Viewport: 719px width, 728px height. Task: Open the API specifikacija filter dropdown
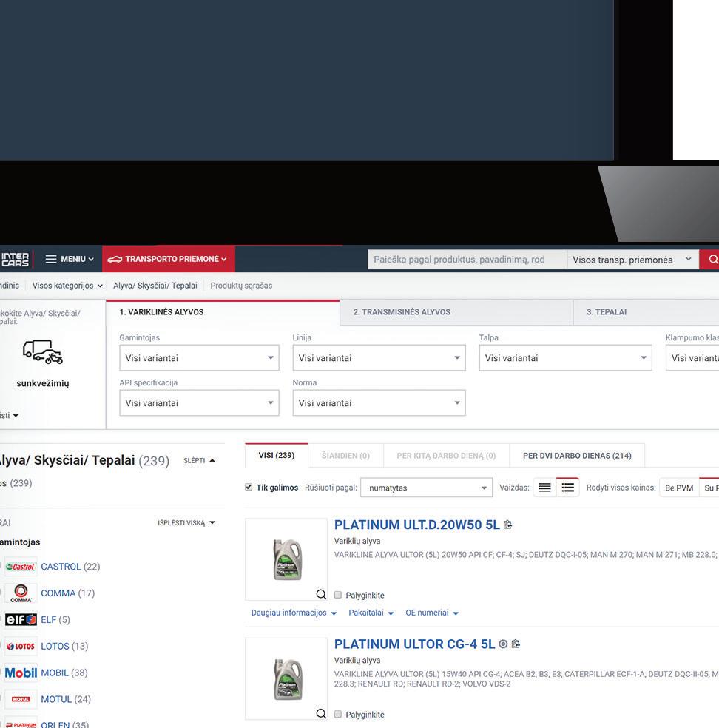click(199, 403)
